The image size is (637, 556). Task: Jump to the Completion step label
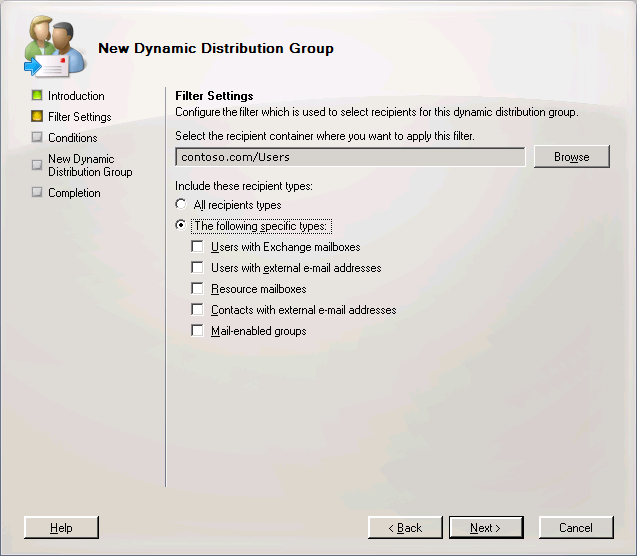(x=74, y=193)
